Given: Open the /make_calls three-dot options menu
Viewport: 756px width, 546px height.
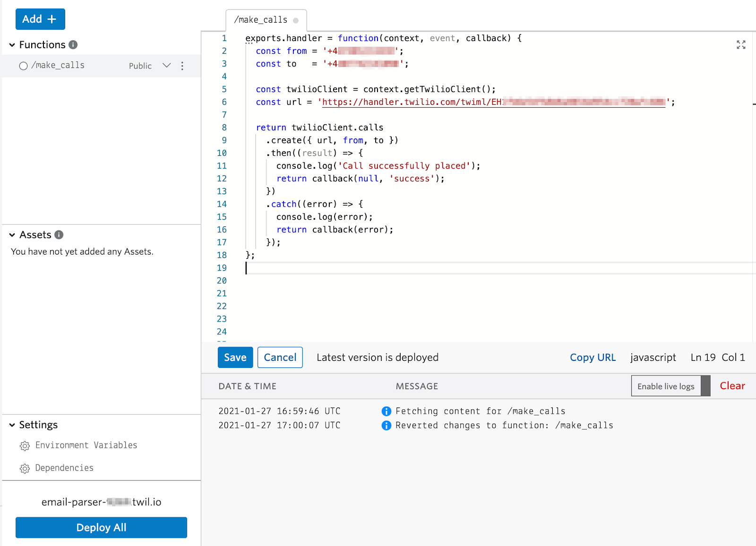Looking at the screenshot, I should click(x=182, y=66).
